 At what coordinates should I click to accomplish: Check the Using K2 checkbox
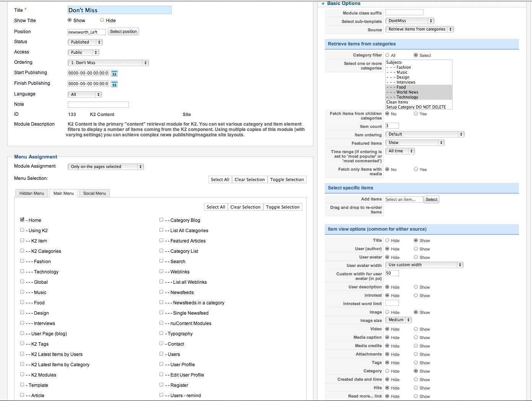pos(22,230)
